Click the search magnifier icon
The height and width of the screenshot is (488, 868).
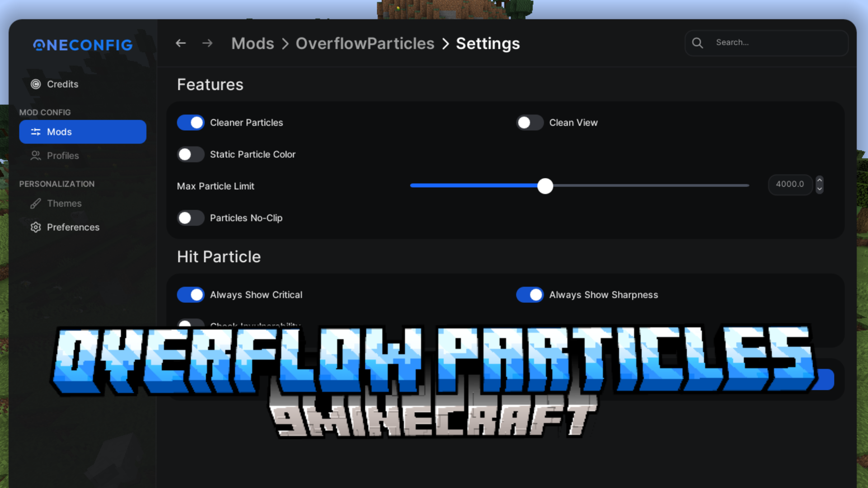click(698, 43)
